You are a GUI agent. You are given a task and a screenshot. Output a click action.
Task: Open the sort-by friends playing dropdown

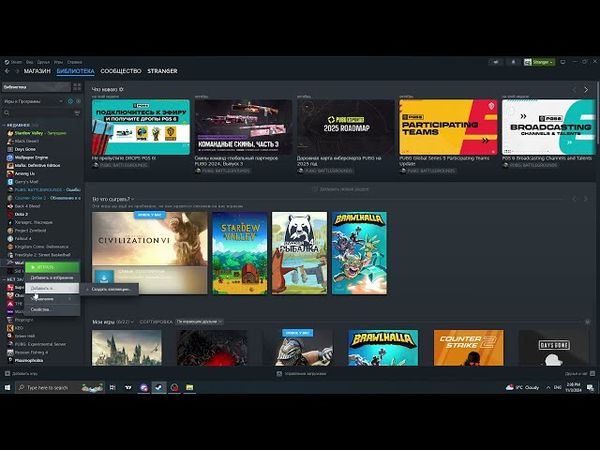tap(199, 322)
